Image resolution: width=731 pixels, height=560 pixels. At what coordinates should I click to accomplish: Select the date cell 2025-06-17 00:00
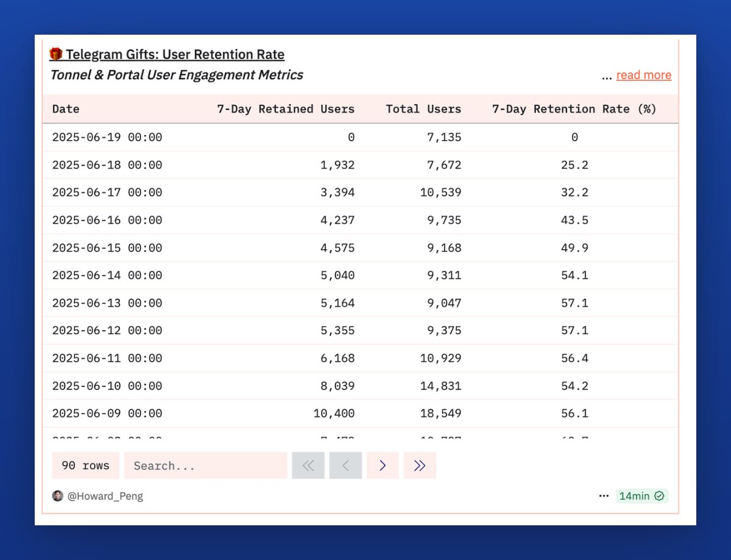coord(107,192)
